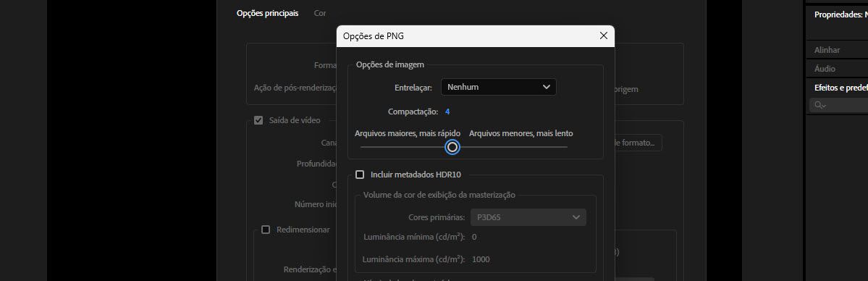Click the Arquivos menores, mais lento label
868x281 pixels.
click(521, 133)
